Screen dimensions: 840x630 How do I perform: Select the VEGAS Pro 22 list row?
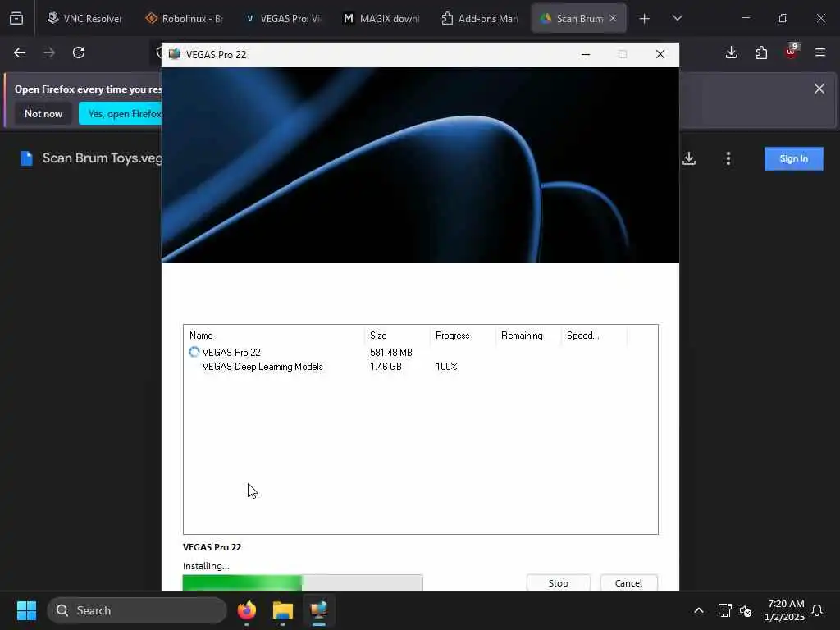pos(421,353)
